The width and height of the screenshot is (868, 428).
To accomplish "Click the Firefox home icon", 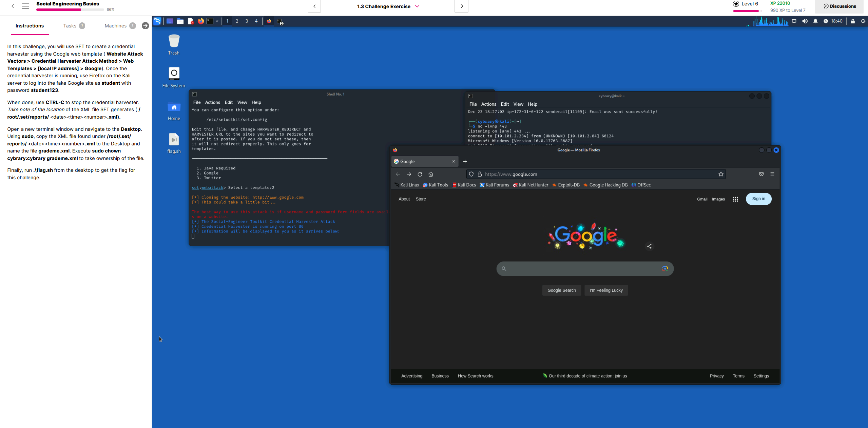I will coord(431,174).
